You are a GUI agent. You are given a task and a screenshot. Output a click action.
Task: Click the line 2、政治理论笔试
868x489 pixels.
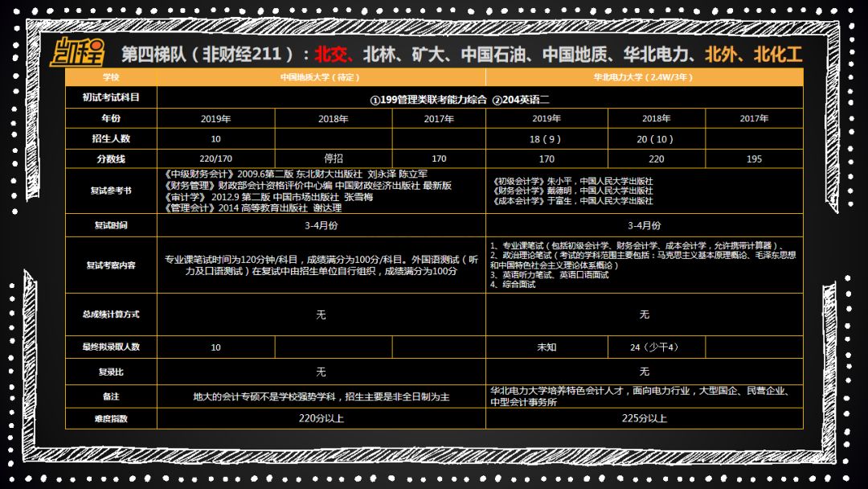[x=643, y=260]
